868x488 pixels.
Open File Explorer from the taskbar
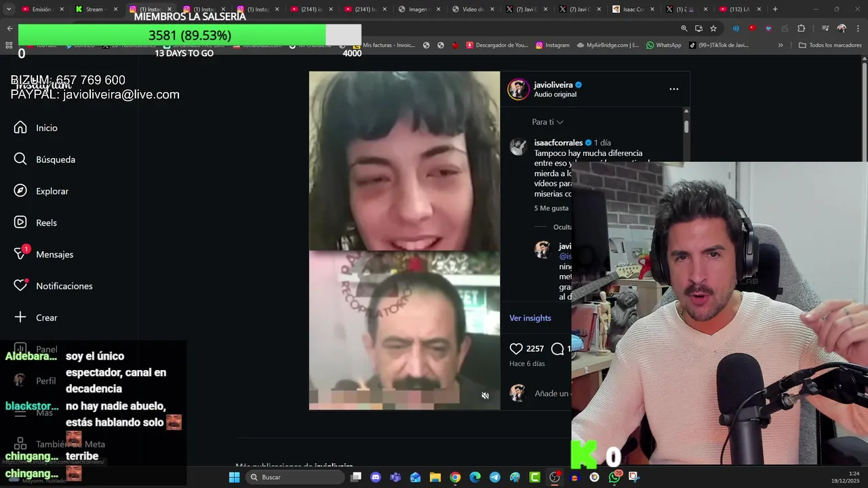(435, 477)
